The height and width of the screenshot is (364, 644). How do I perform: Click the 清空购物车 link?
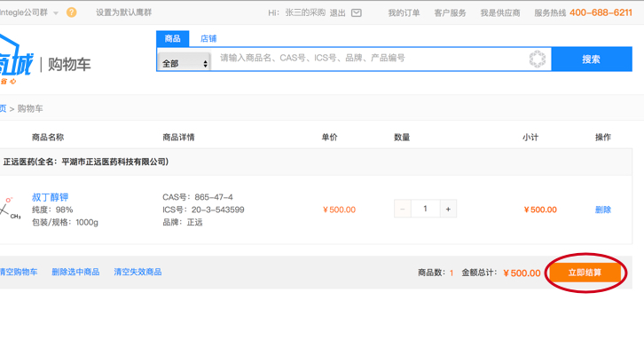point(19,272)
